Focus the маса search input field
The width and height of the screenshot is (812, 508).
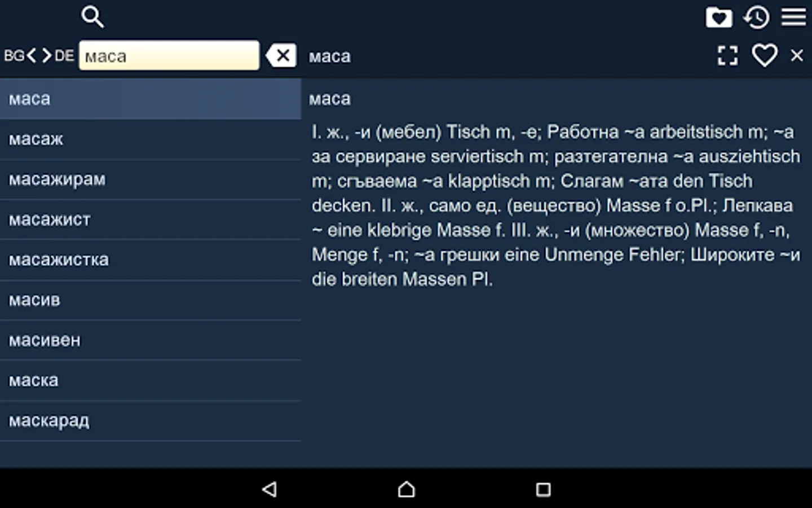169,55
